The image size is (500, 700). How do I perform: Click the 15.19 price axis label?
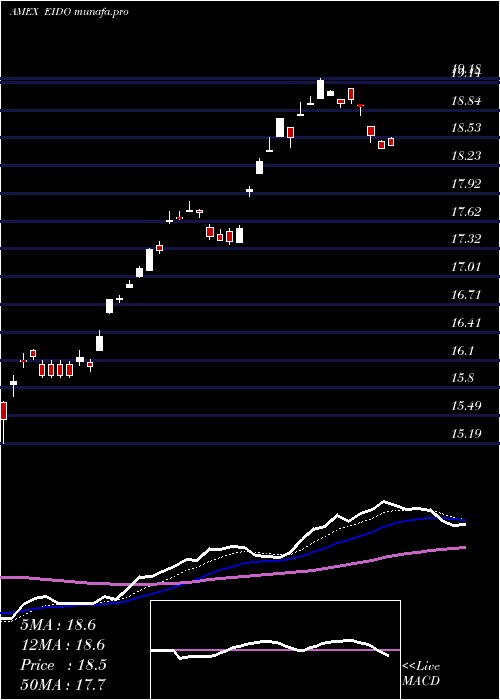tap(466, 433)
